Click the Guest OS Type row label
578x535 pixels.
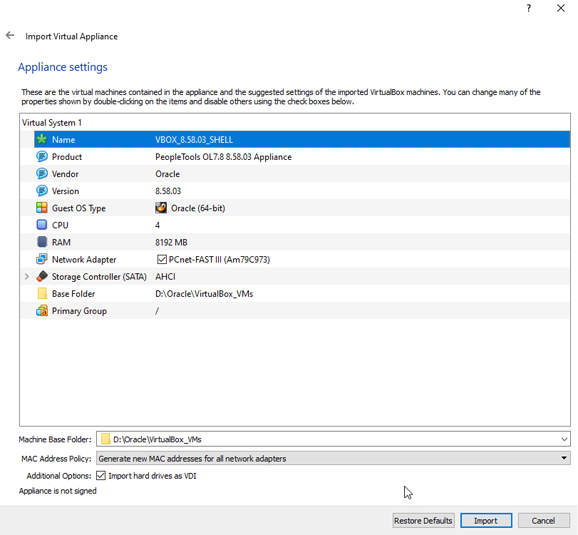click(x=79, y=208)
